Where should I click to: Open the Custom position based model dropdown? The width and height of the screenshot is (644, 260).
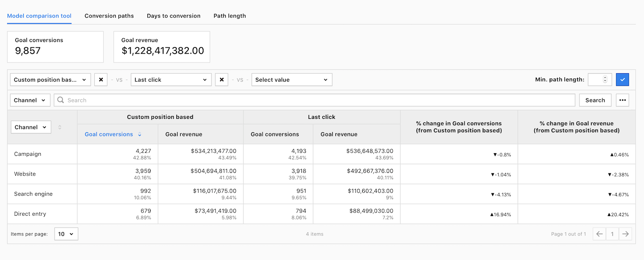[50, 80]
